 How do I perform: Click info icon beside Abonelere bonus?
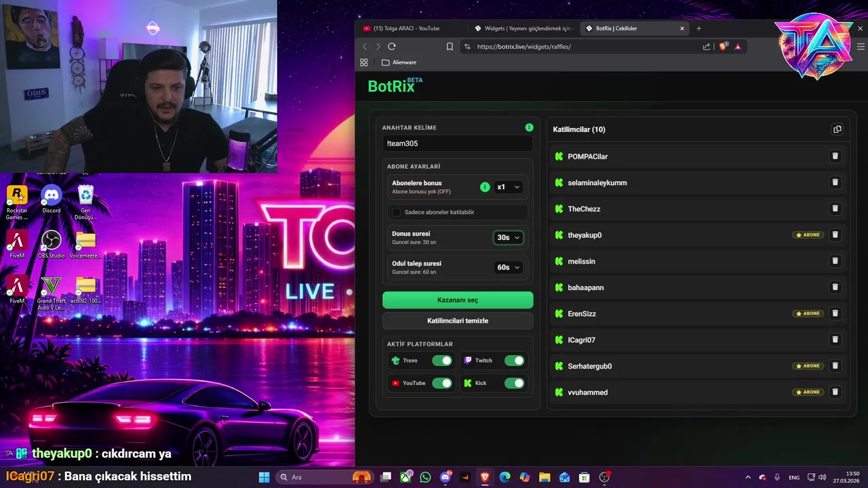[x=485, y=187]
